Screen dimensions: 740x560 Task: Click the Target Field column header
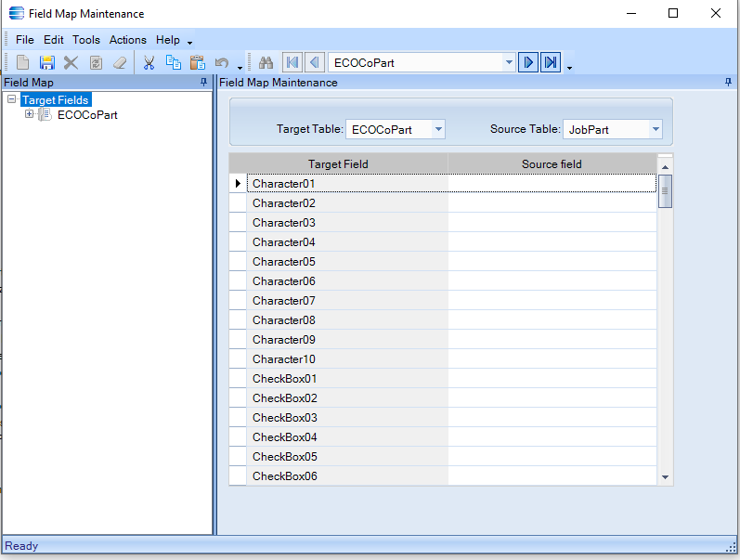[338, 163]
